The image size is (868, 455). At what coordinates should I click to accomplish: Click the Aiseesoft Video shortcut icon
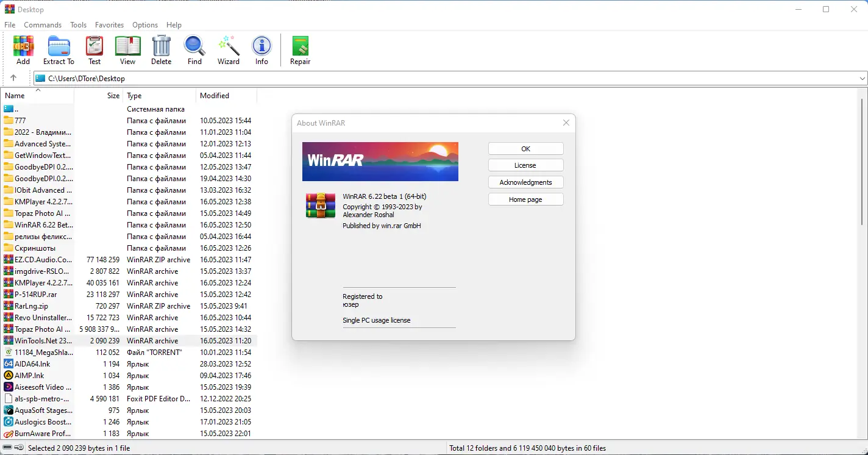pyautogui.click(x=9, y=387)
